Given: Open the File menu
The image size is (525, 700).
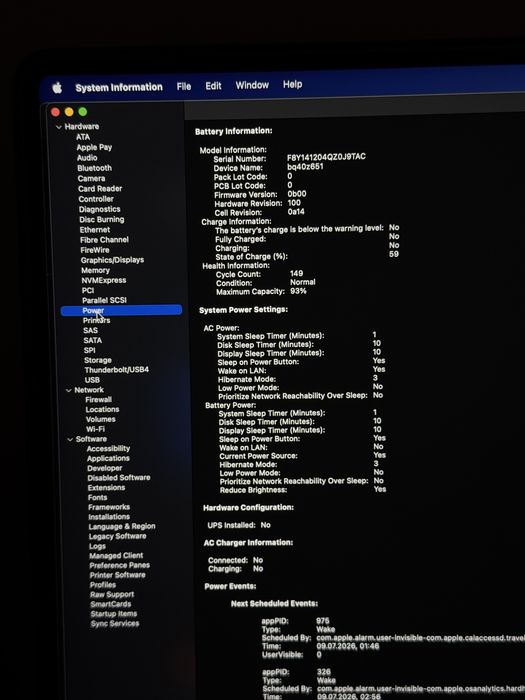Looking at the screenshot, I should click(184, 86).
